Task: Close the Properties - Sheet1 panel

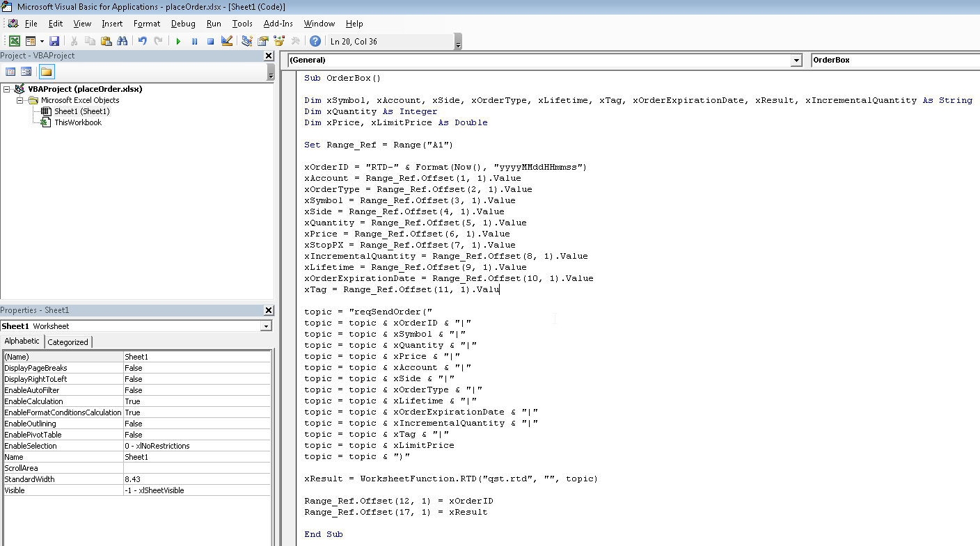Action: (269, 310)
